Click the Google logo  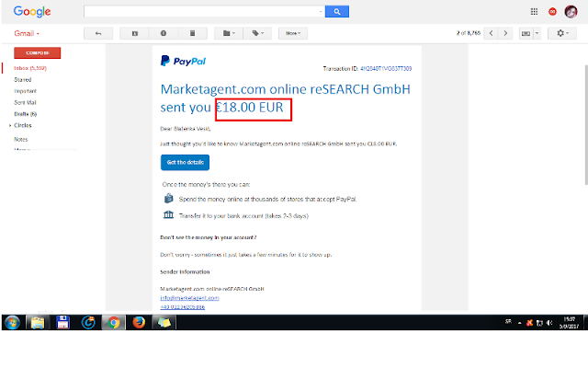(32, 12)
